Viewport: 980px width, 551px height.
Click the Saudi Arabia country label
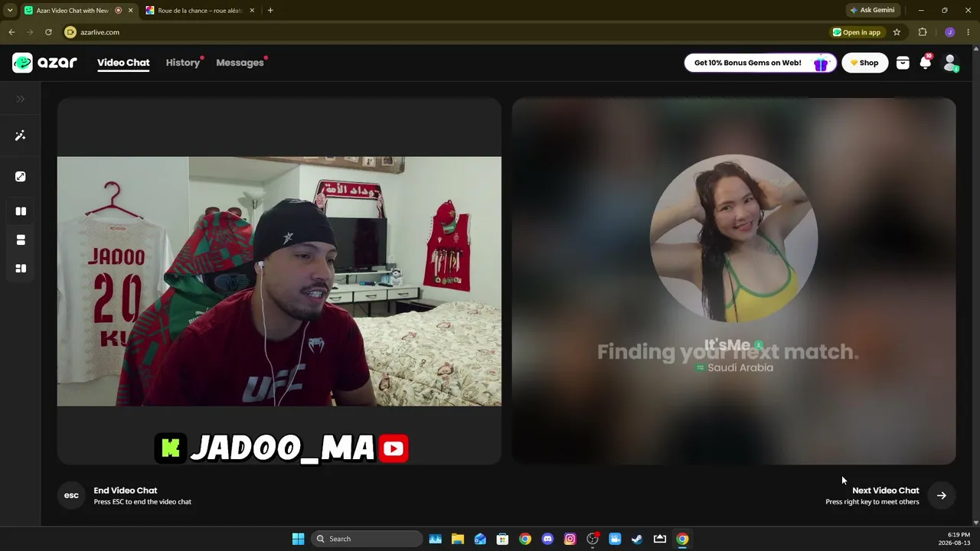point(740,368)
